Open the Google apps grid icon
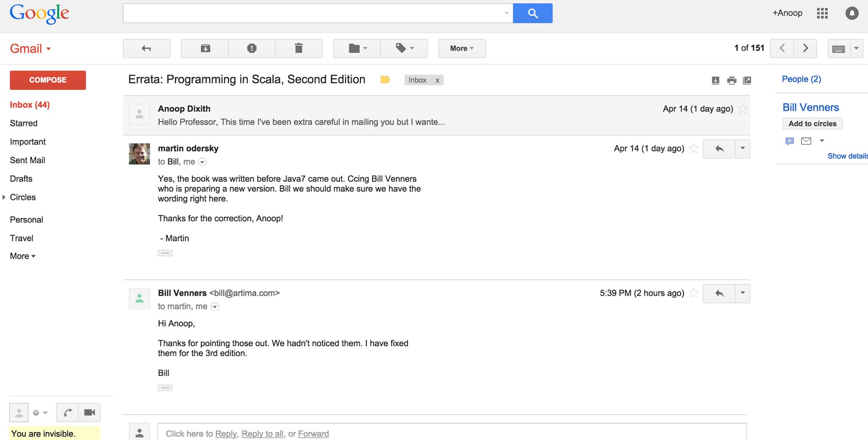The width and height of the screenshot is (868, 440). (x=822, y=13)
